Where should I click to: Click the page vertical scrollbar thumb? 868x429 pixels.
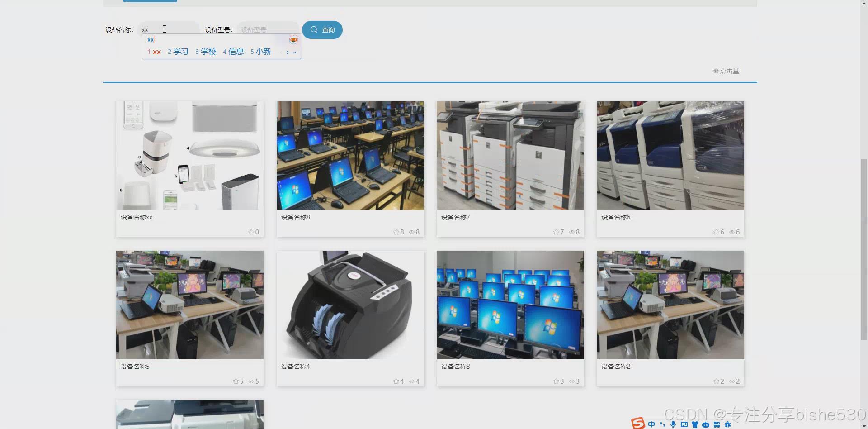click(x=864, y=249)
